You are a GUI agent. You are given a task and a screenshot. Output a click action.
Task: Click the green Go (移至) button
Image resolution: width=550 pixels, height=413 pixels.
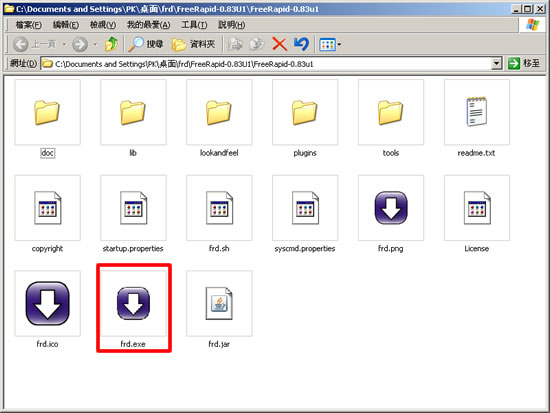click(524, 64)
